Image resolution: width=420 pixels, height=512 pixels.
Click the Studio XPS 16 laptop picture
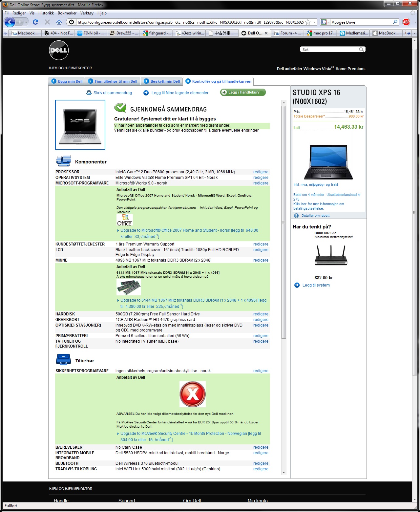[328, 162]
